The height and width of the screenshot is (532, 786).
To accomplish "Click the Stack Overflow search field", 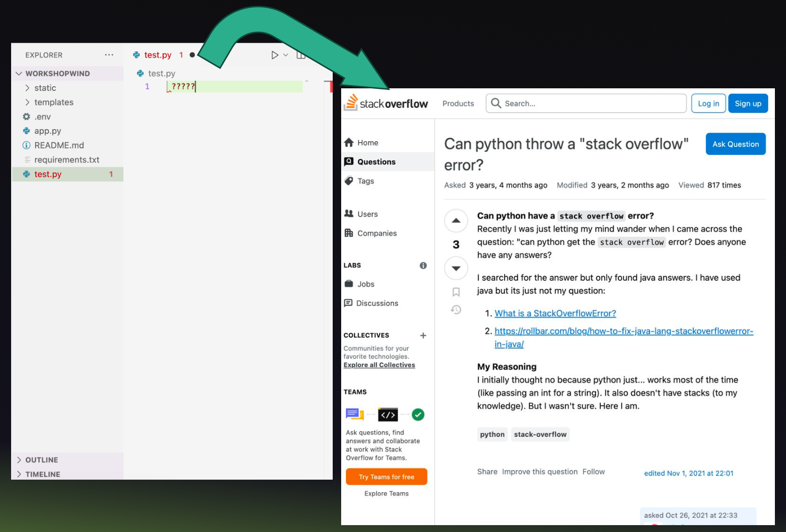I will tap(586, 104).
